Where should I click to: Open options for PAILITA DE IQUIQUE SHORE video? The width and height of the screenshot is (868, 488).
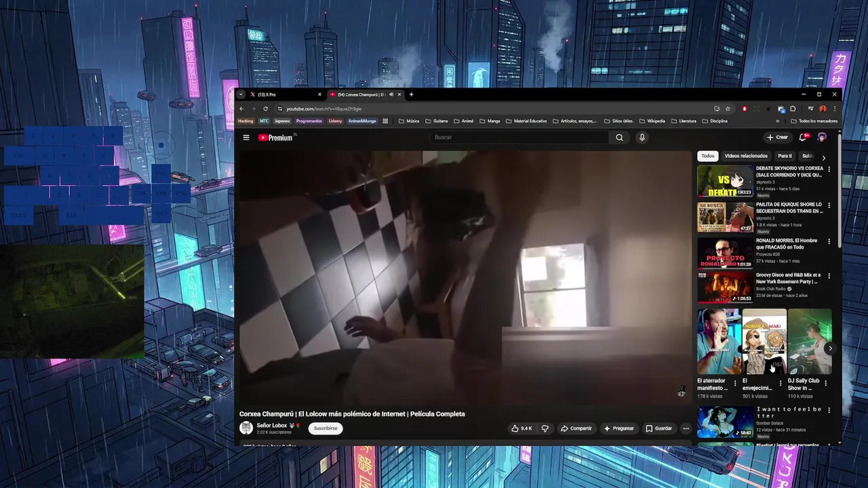coord(829,205)
